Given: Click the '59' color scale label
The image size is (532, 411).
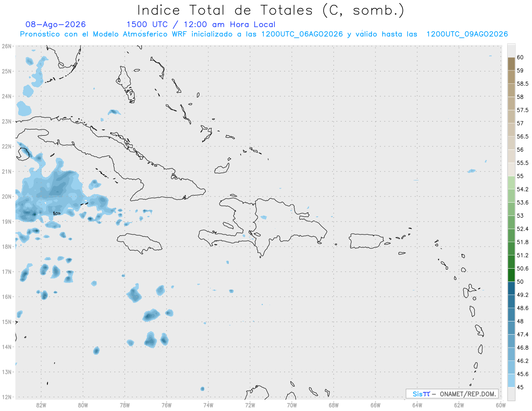Looking at the screenshot, I should [x=520, y=70].
